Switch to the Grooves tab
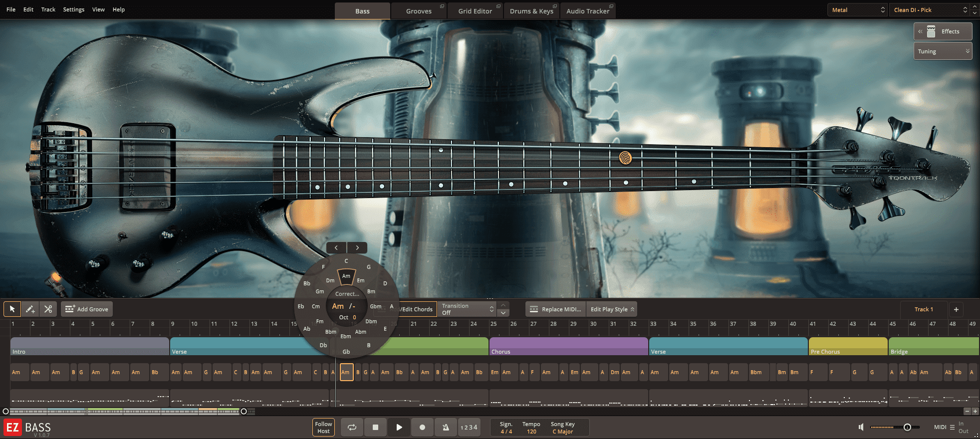 [419, 11]
